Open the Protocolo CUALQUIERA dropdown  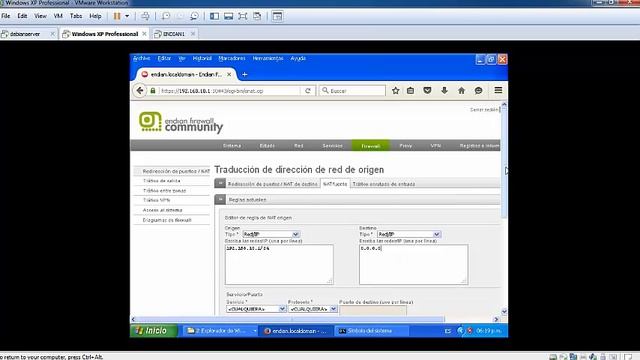[313, 309]
